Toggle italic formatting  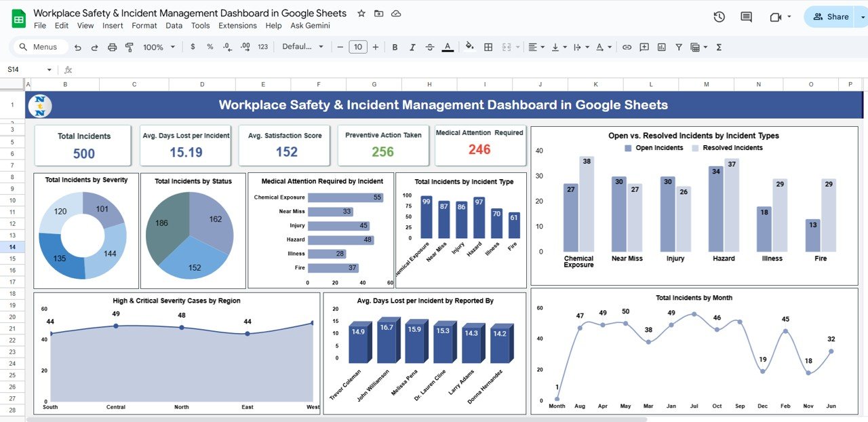[x=412, y=47]
